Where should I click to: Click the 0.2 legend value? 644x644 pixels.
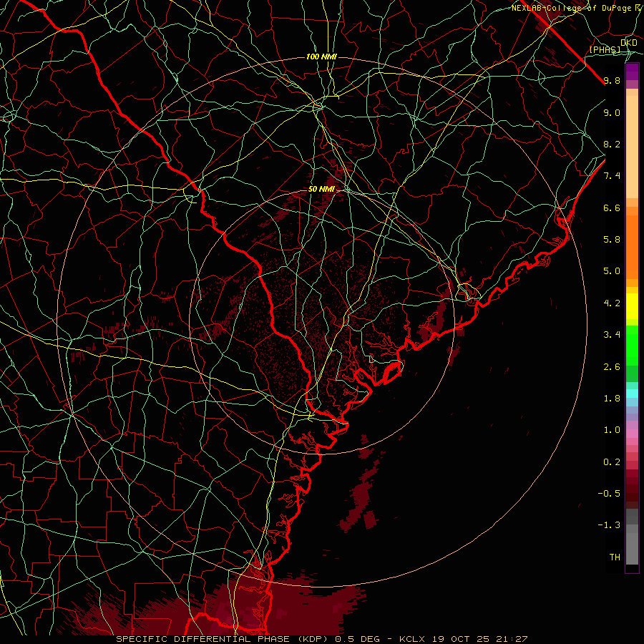(x=612, y=462)
